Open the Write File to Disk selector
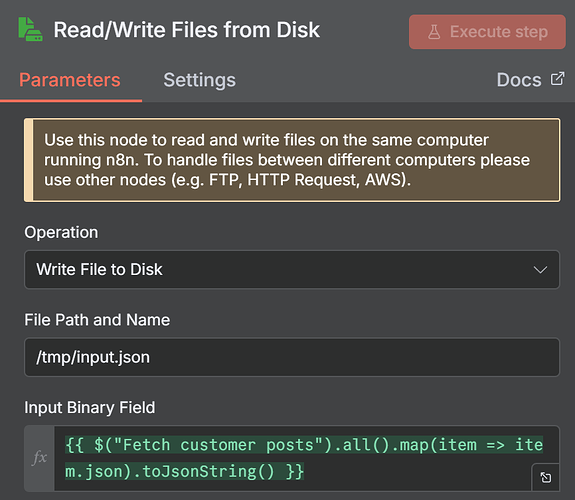Viewport: 575px width, 500px height. (x=292, y=270)
